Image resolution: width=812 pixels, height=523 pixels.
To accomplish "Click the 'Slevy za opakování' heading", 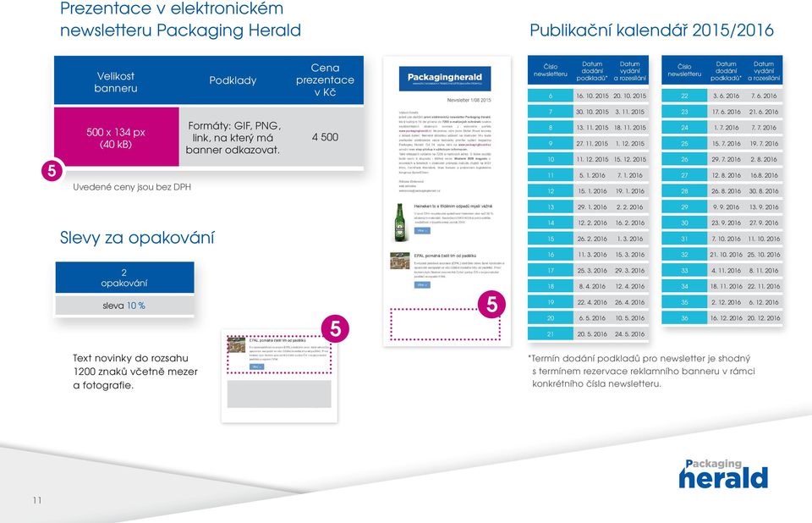I will (x=137, y=238).
